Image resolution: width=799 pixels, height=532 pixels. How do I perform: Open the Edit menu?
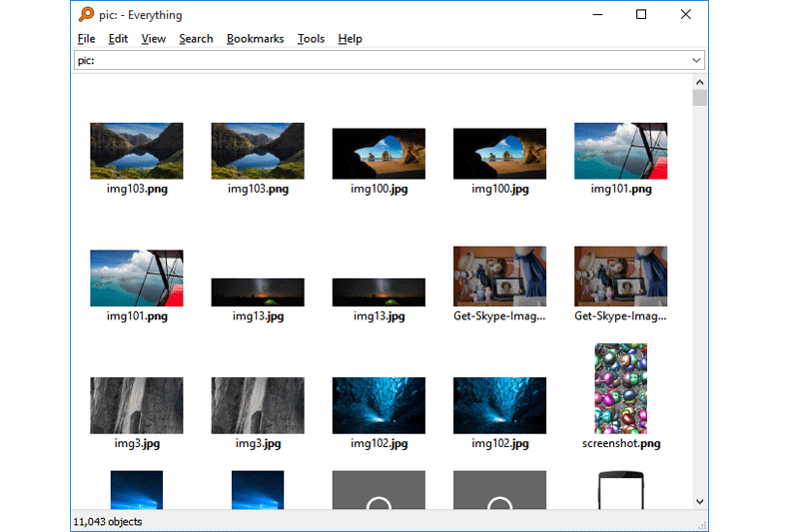(x=118, y=39)
